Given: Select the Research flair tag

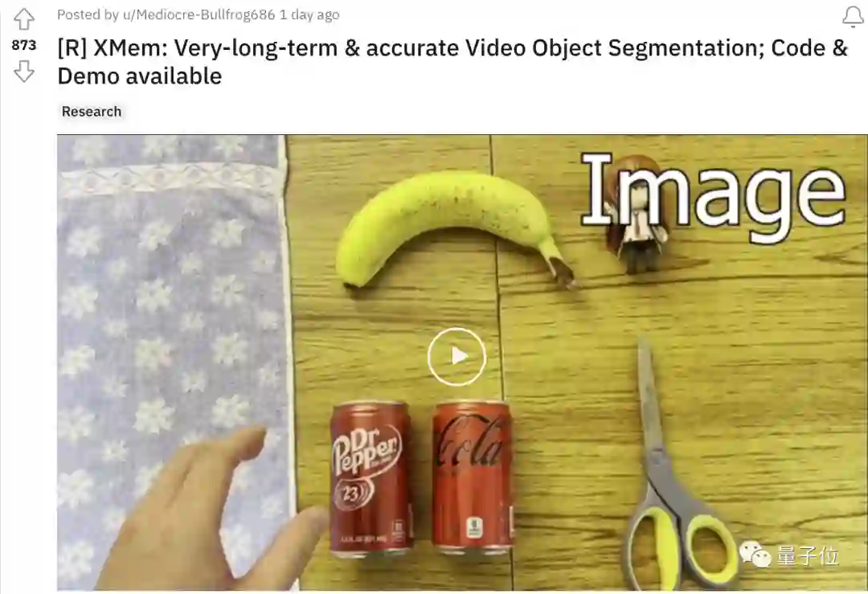Looking at the screenshot, I should 92,111.
